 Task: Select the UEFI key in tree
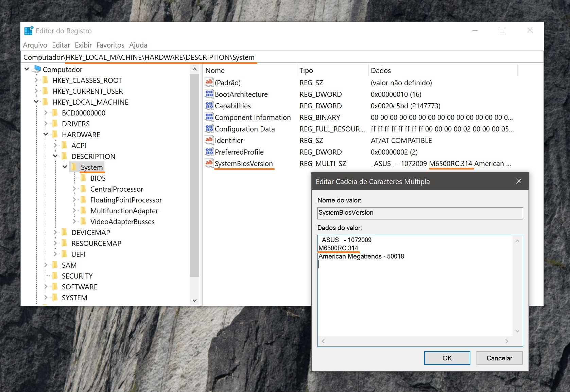(x=78, y=254)
